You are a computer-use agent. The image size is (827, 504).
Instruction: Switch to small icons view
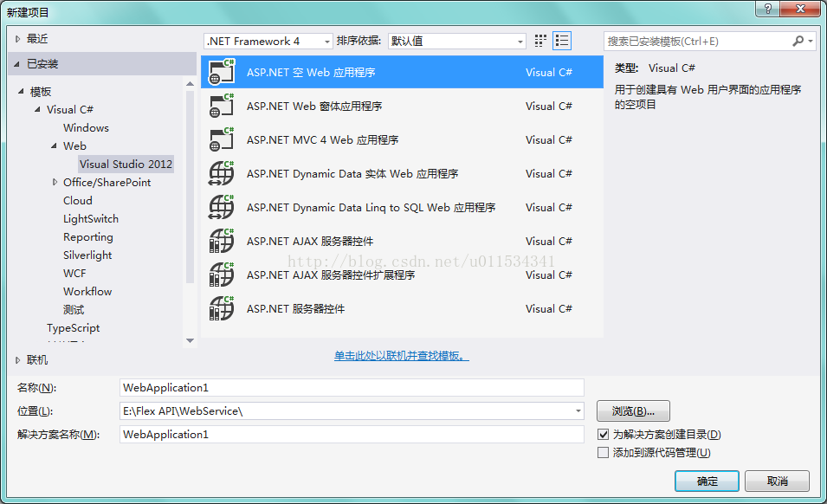pyautogui.click(x=540, y=41)
